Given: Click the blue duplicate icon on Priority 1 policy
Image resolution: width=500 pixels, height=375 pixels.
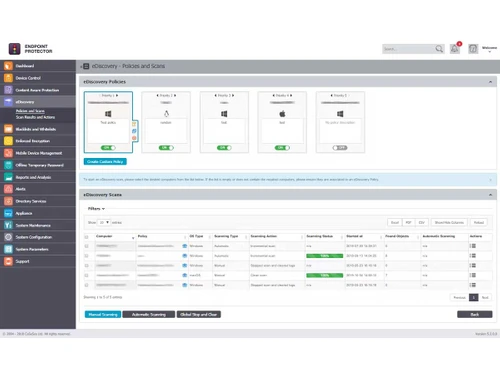Looking at the screenshot, I should point(134,131).
